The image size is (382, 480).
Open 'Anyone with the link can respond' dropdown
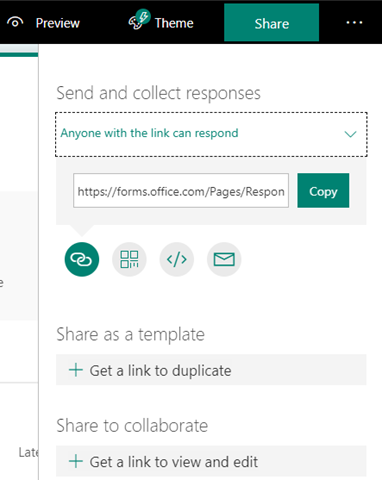click(211, 134)
